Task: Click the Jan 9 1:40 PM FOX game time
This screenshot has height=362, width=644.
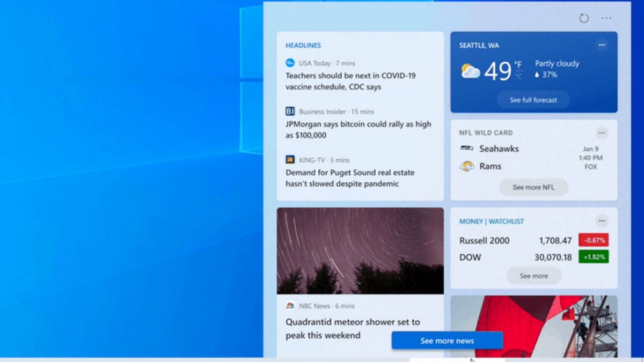Action: [590, 158]
